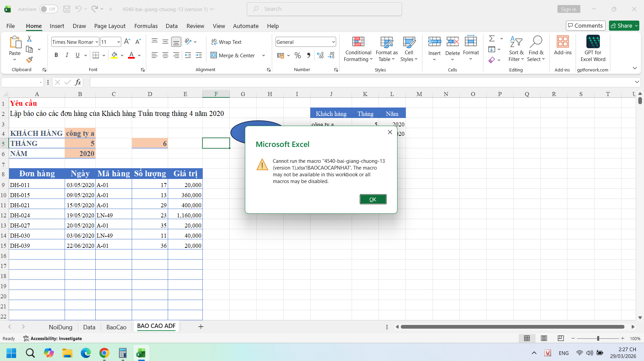Switch to the BaoCao sheet tab
This screenshot has width=644, height=361.
coord(116,327)
